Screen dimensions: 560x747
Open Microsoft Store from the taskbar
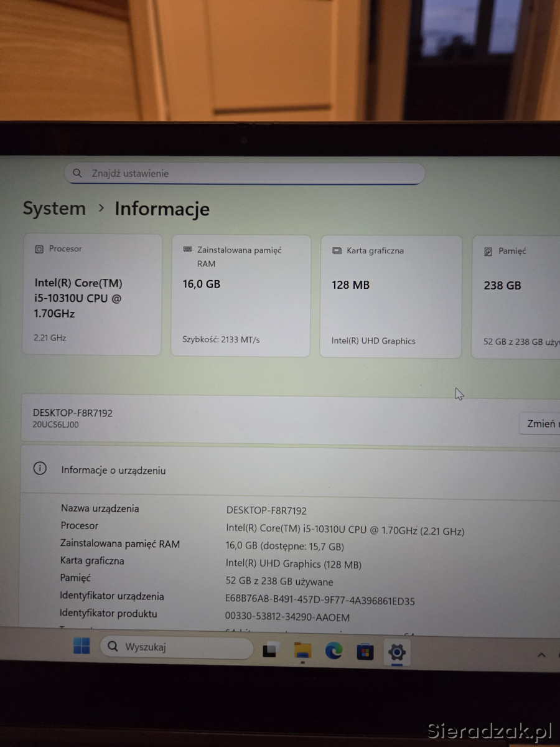(x=365, y=652)
